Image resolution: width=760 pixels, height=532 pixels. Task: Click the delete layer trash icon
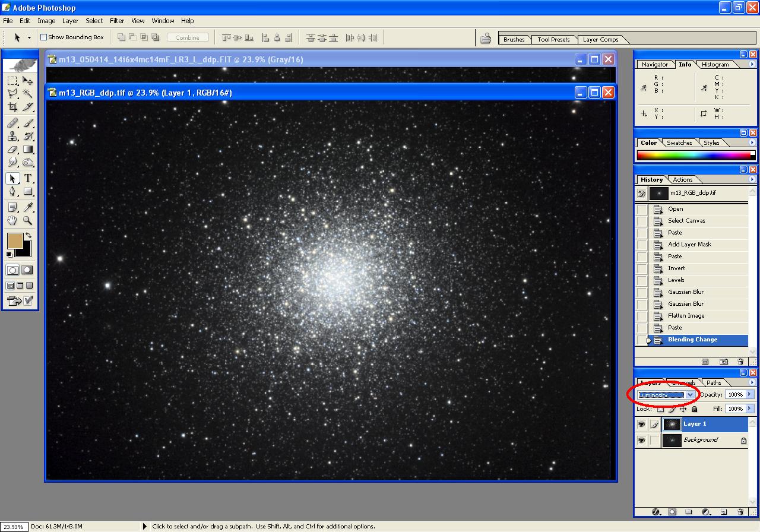(740, 512)
